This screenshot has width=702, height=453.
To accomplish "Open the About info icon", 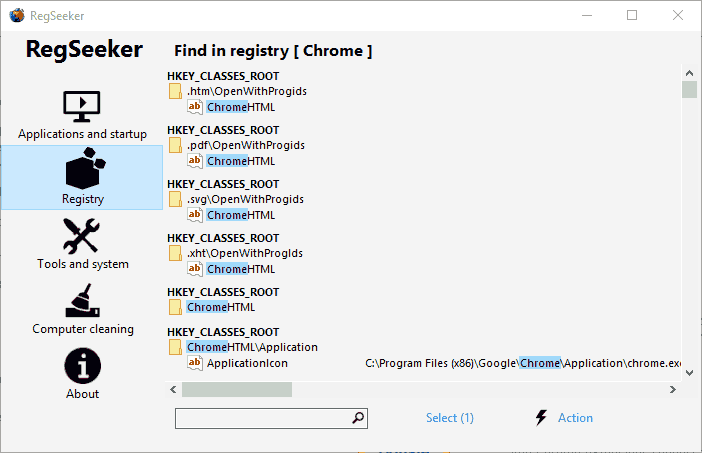I will click(82, 366).
